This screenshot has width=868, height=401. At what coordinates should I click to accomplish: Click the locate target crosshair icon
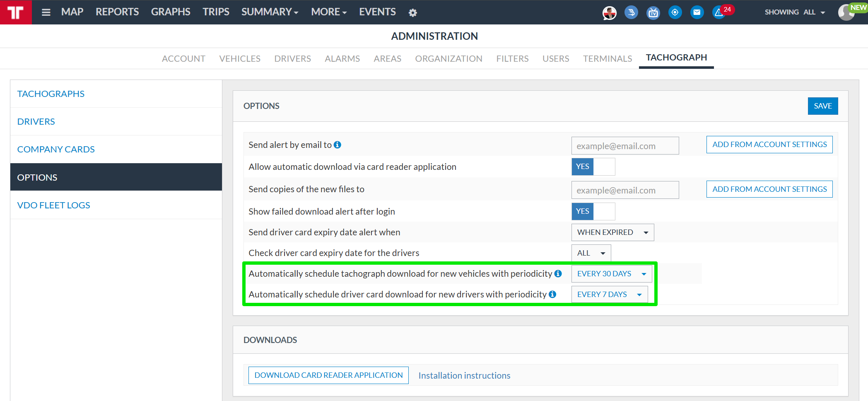[675, 12]
